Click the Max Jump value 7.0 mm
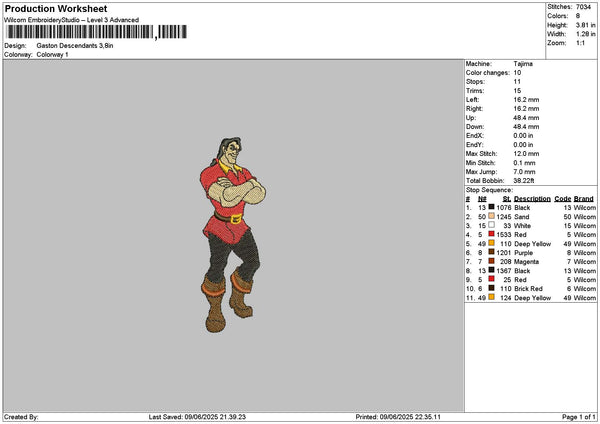The image size is (600, 424). pos(524,172)
